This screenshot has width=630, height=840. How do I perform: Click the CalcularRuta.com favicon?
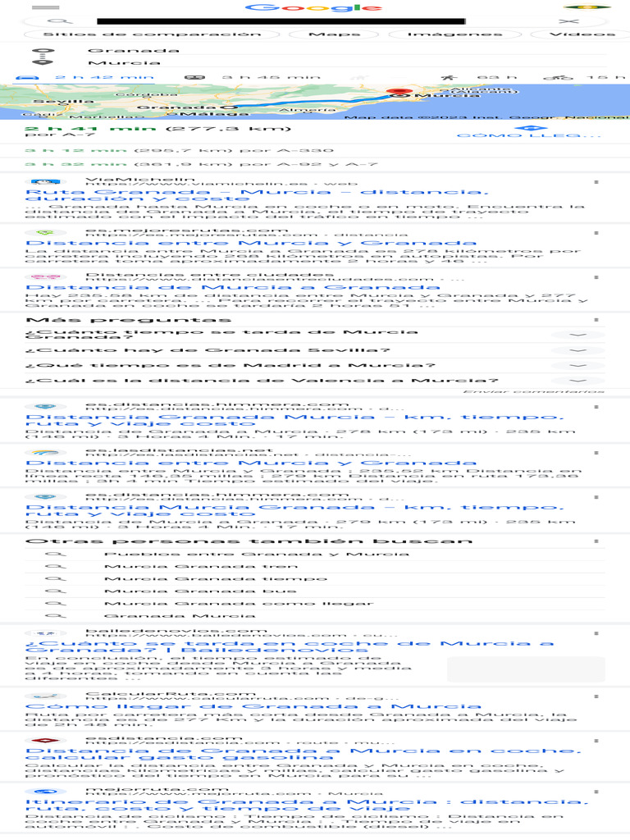pos(46,696)
